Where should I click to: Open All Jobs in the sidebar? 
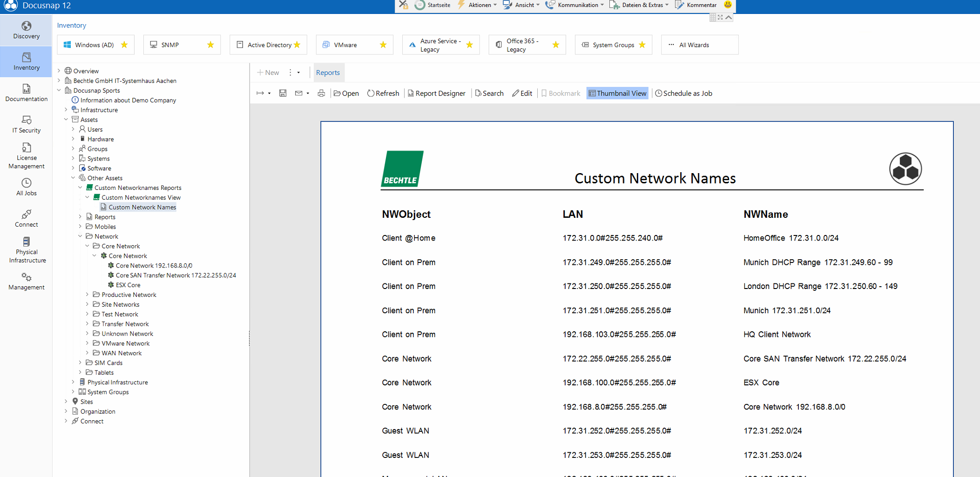click(26, 187)
